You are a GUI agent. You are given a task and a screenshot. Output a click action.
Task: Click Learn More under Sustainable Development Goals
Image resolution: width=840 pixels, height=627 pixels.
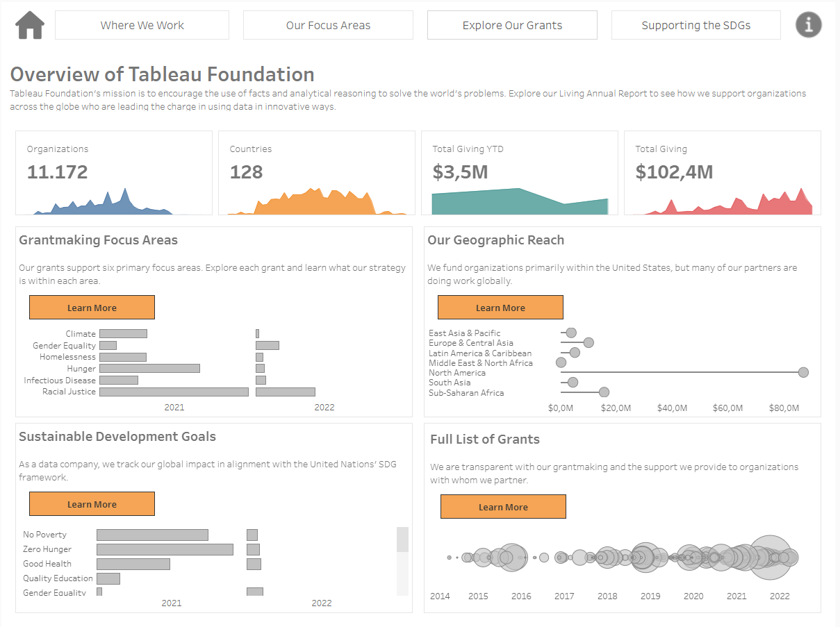point(92,504)
